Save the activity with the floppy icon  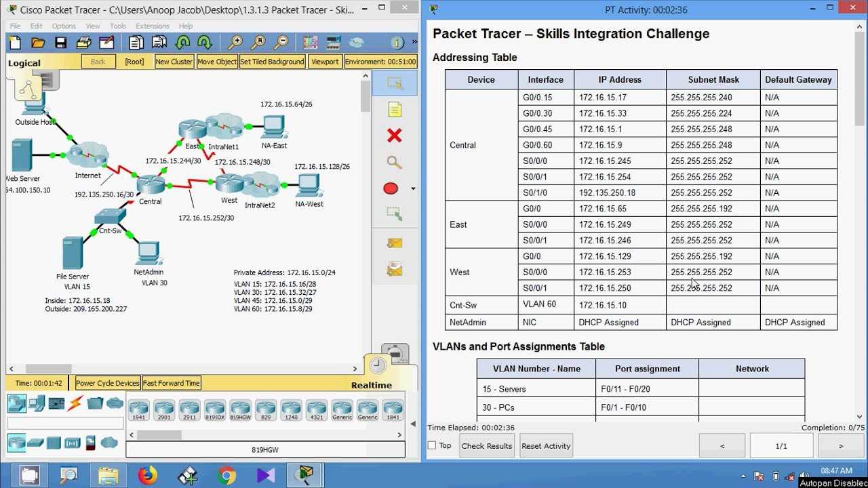pyautogui.click(x=60, y=43)
